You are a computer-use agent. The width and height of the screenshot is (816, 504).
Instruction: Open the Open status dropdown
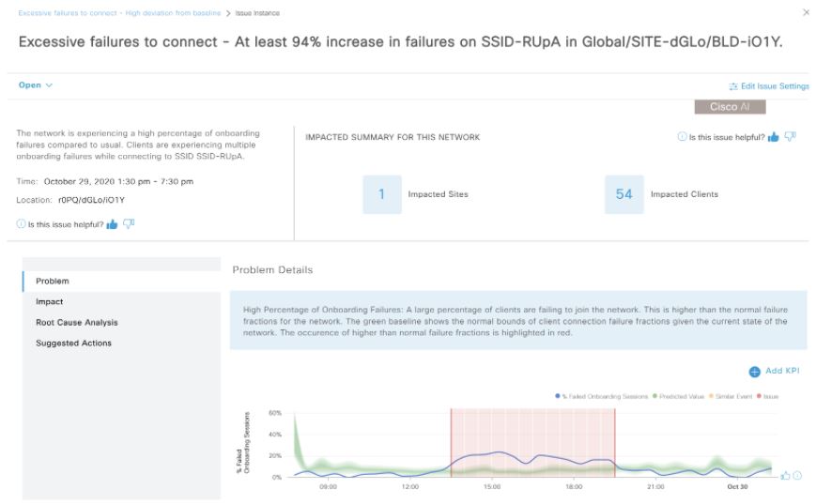36,85
